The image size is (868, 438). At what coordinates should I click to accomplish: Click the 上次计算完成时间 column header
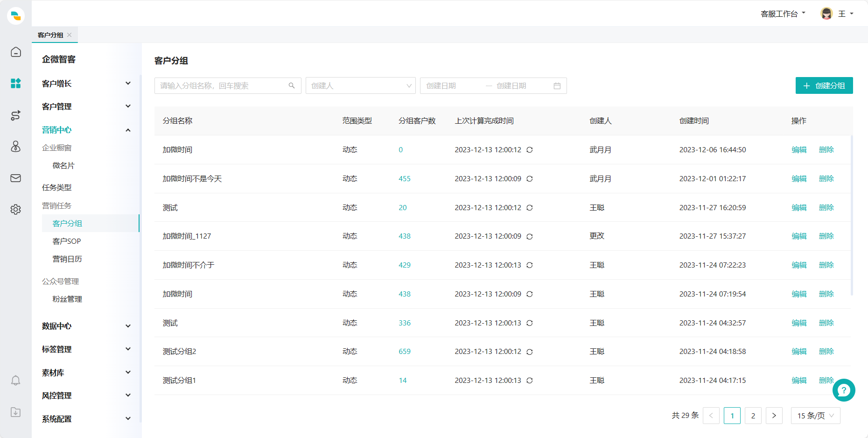click(484, 121)
